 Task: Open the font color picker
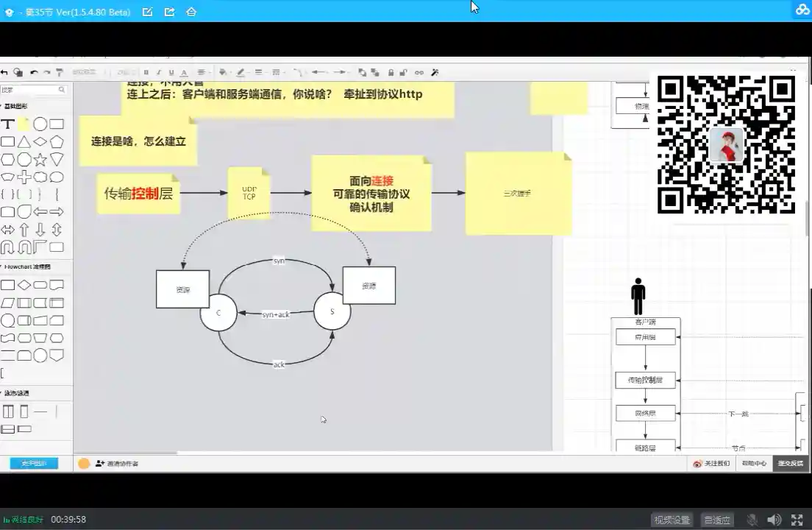coord(184,73)
